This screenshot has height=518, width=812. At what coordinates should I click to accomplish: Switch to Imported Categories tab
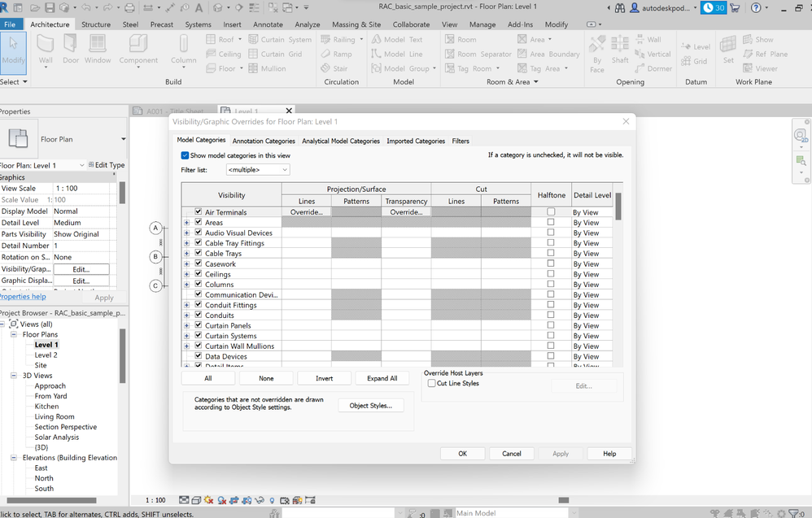416,141
